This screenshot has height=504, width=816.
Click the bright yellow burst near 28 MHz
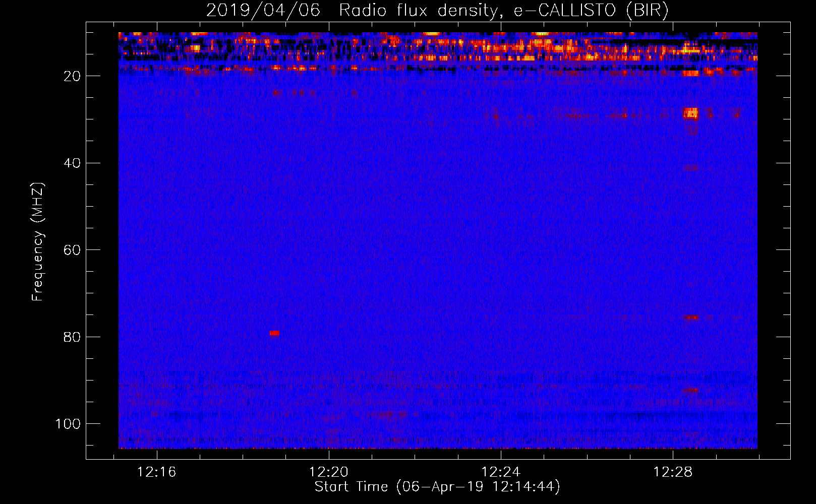click(x=691, y=113)
